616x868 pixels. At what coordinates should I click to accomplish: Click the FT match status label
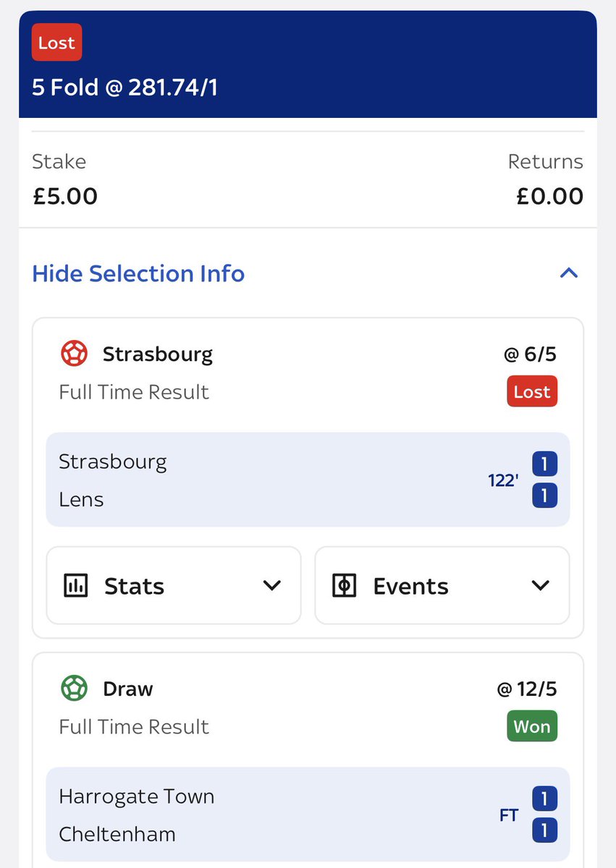509,815
